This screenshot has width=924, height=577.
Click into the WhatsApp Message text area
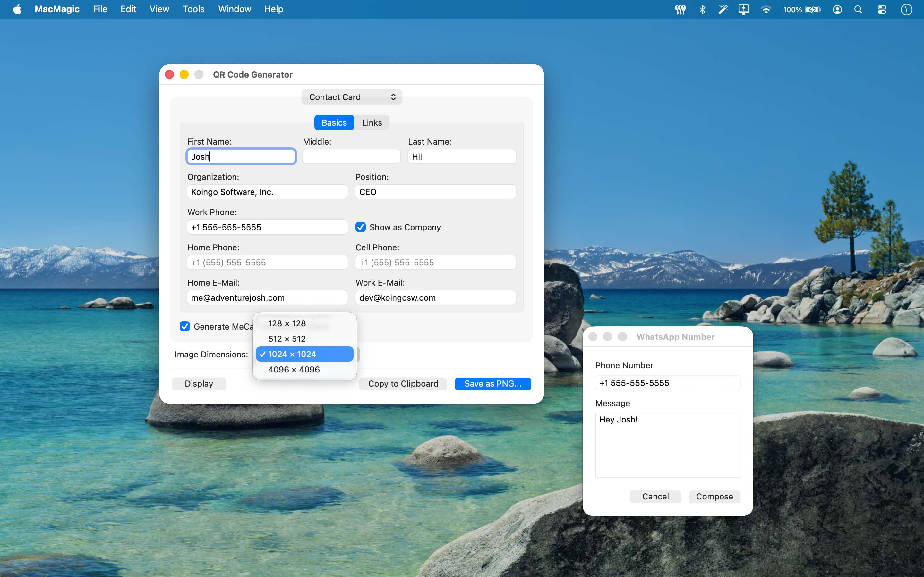pyautogui.click(x=667, y=445)
